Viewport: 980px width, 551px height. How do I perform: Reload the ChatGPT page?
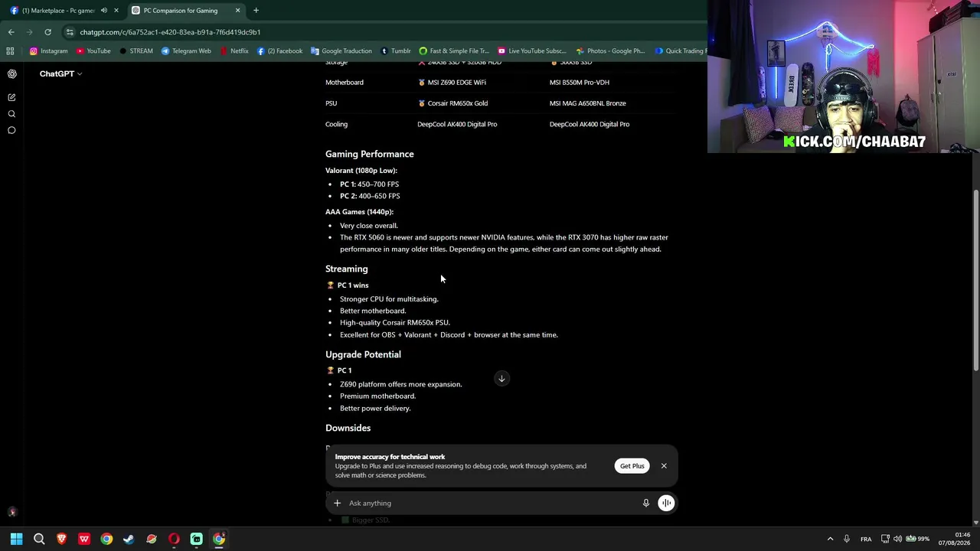coord(47,32)
